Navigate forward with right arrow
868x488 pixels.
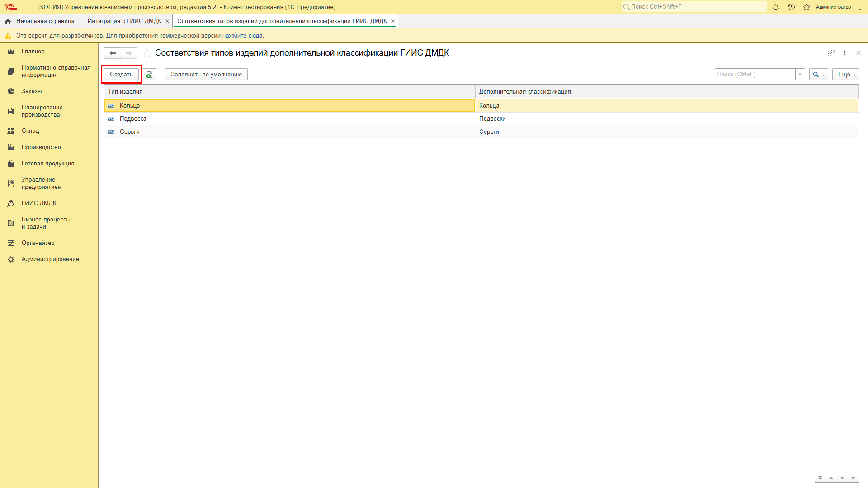click(129, 53)
